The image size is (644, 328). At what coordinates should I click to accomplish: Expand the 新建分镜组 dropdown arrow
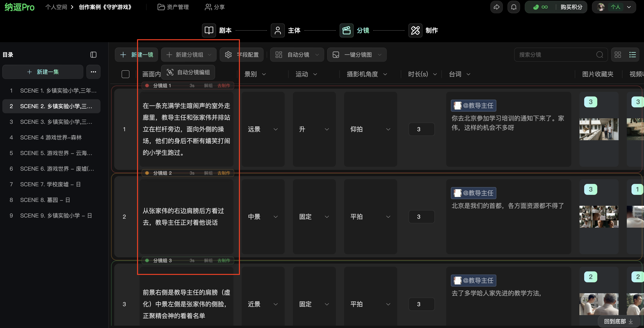[x=210, y=55]
